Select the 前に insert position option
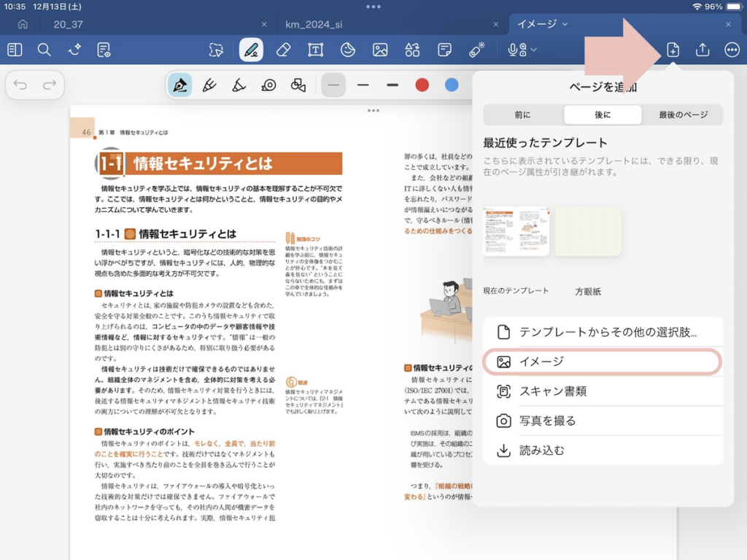Image resolution: width=747 pixels, height=560 pixels. click(522, 114)
